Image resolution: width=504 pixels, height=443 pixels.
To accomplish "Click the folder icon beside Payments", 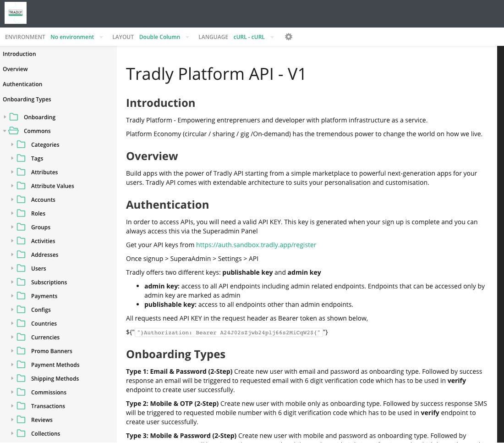I will (21, 296).
